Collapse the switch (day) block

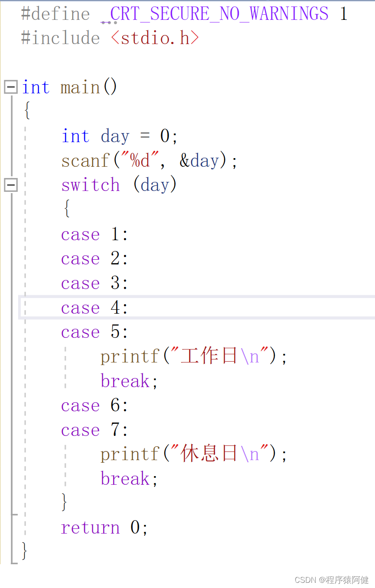(x=10, y=185)
